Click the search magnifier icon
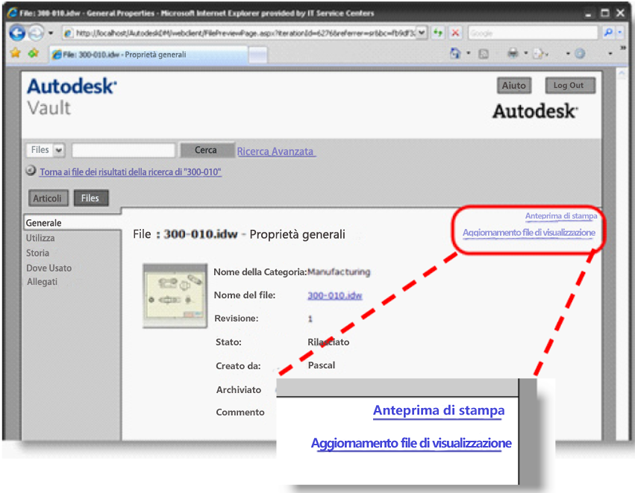 click(x=607, y=33)
